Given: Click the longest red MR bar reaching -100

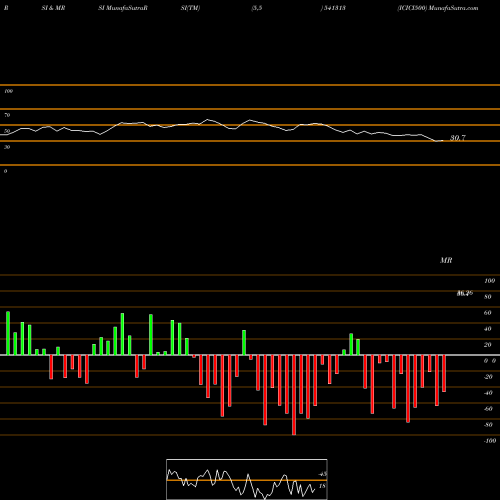Looking at the screenshot, I should (x=294, y=395).
